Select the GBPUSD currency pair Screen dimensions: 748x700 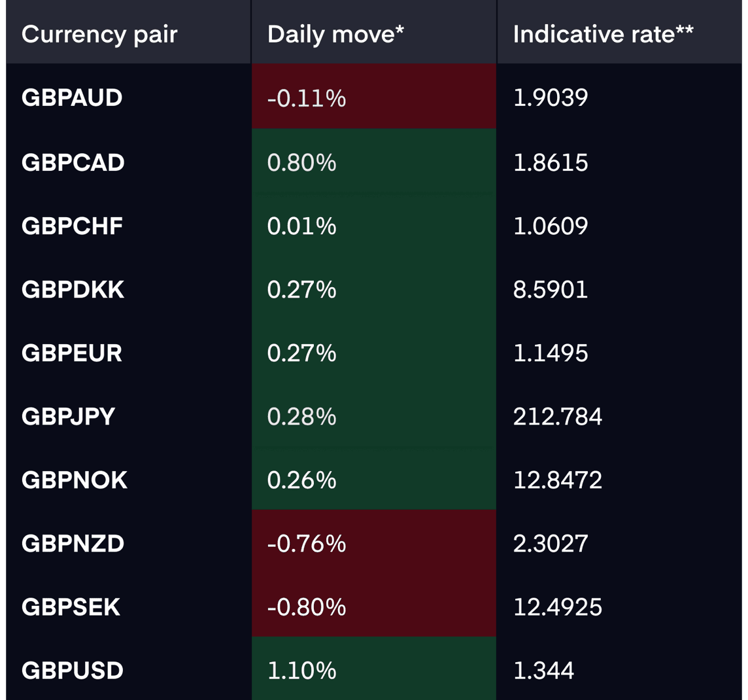73,671
